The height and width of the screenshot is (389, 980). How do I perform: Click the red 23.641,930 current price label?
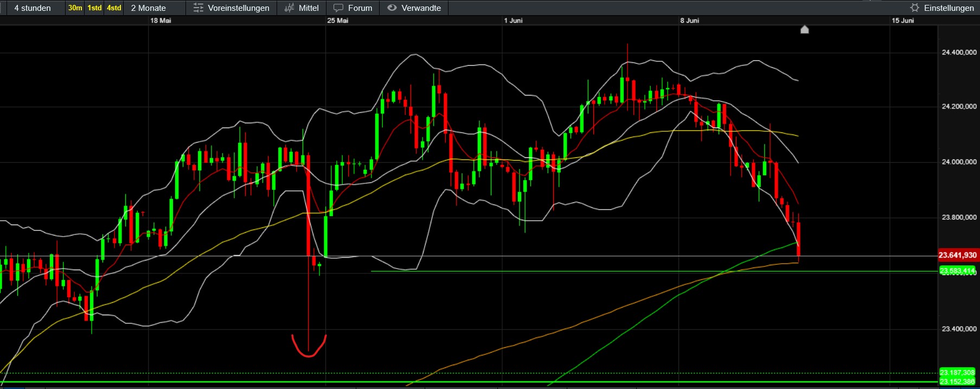point(958,255)
